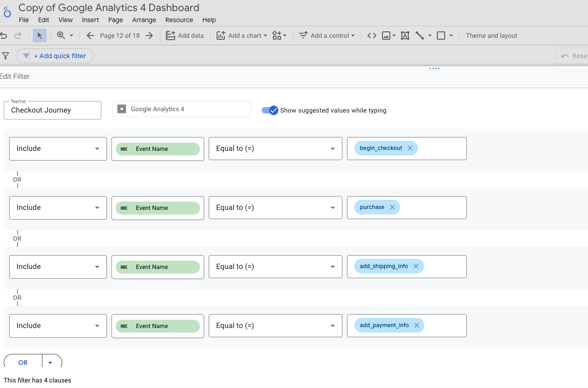The height and width of the screenshot is (388, 588).
Task: Click the Add quick filter button
Action: pos(55,56)
